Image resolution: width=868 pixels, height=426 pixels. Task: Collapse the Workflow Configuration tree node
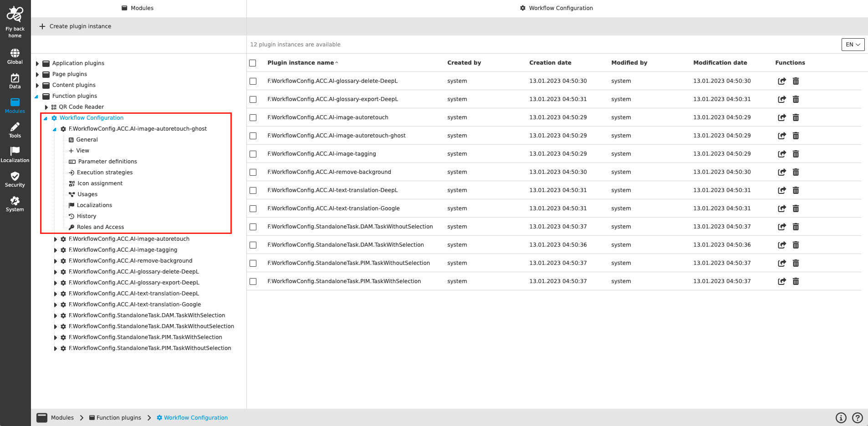tap(46, 117)
